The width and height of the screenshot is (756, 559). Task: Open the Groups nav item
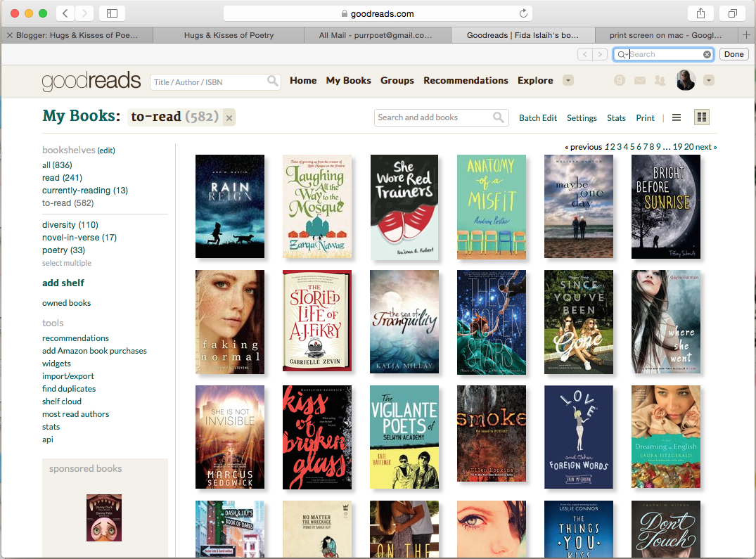397,80
